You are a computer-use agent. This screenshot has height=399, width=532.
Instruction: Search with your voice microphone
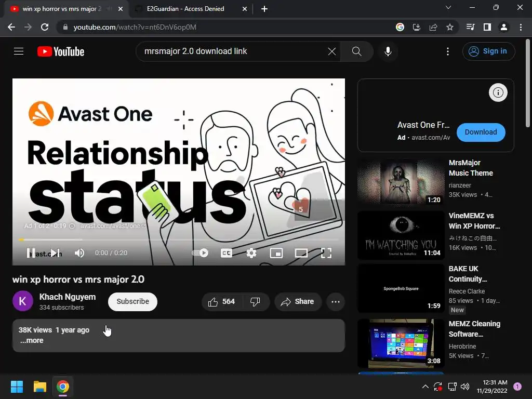pyautogui.click(x=388, y=51)
